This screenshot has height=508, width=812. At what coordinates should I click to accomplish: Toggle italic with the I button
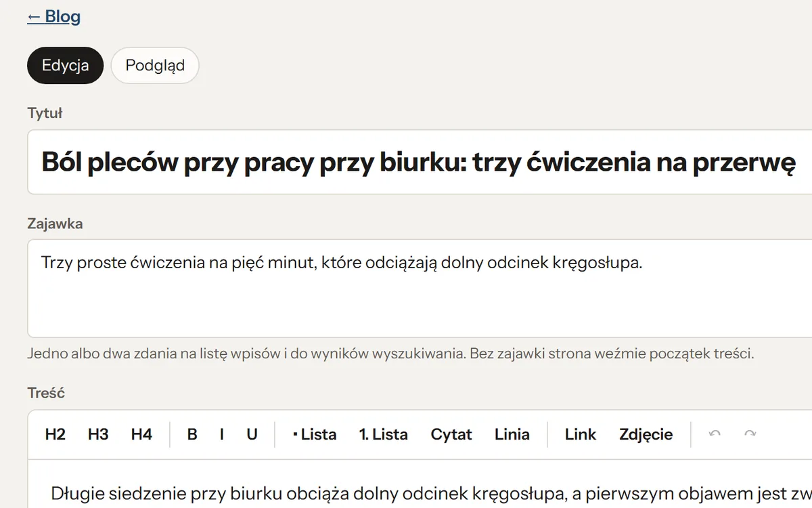[222, 434]
